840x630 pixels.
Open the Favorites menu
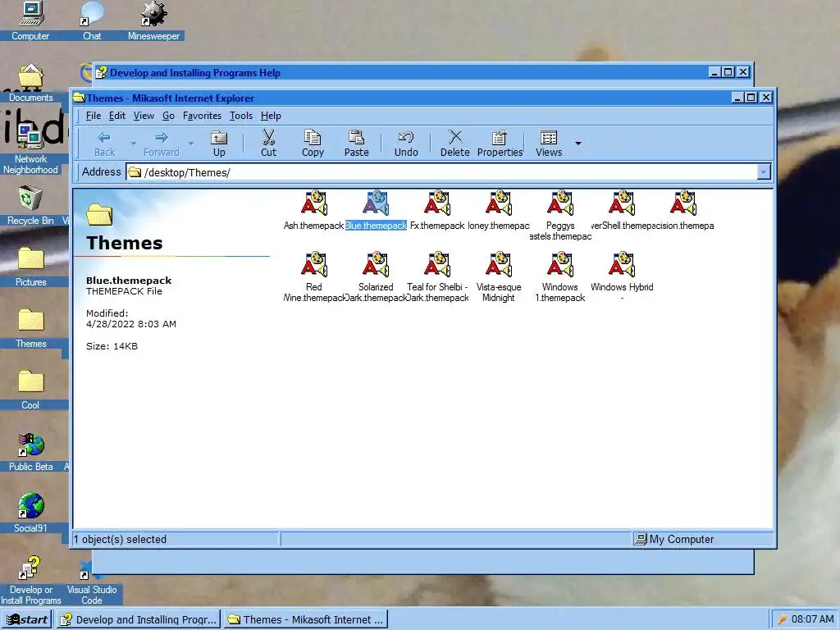202,116
